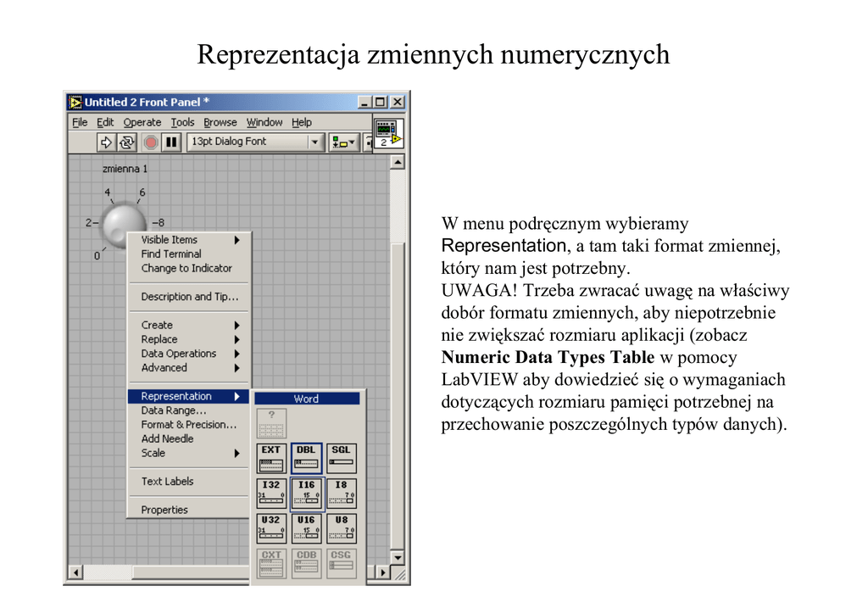Select the I32 long integer representation

point(271,494)
